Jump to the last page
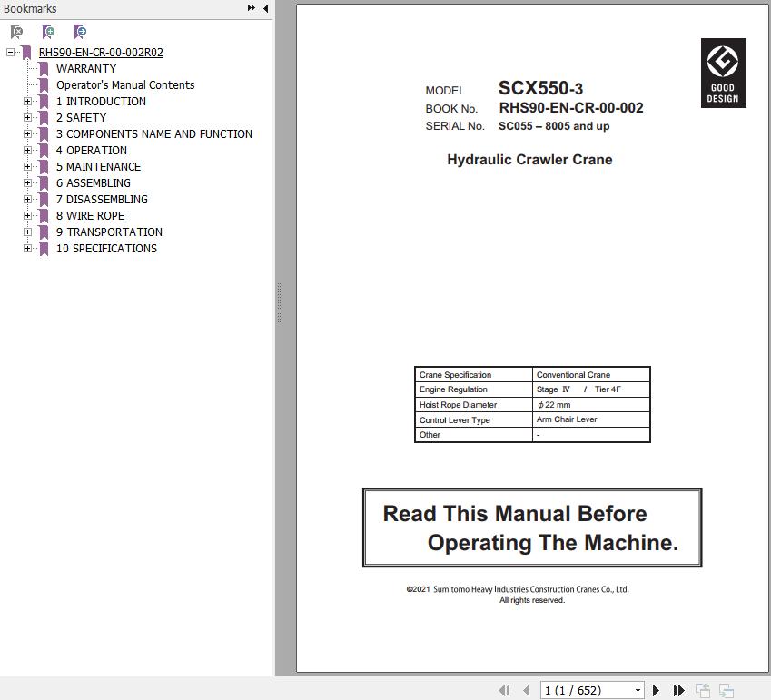Screen dimensions: 771x700 (x=678, y=690)
